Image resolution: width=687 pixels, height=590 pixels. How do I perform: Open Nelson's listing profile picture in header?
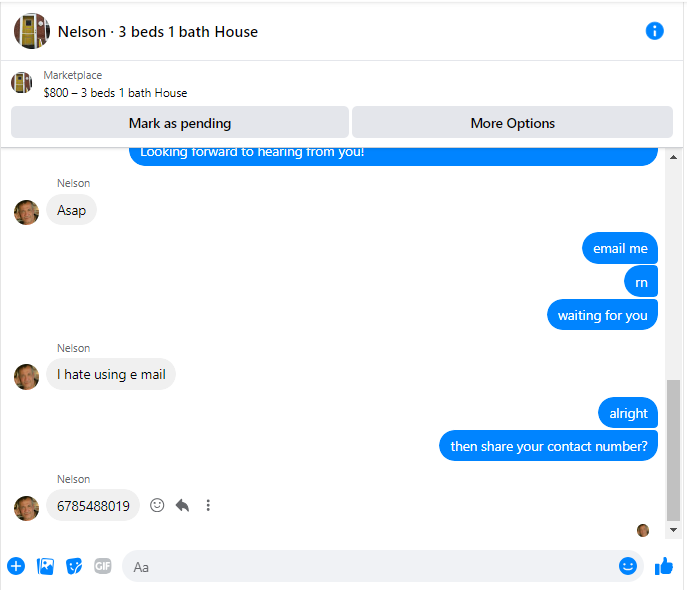(x=32, y=31)
